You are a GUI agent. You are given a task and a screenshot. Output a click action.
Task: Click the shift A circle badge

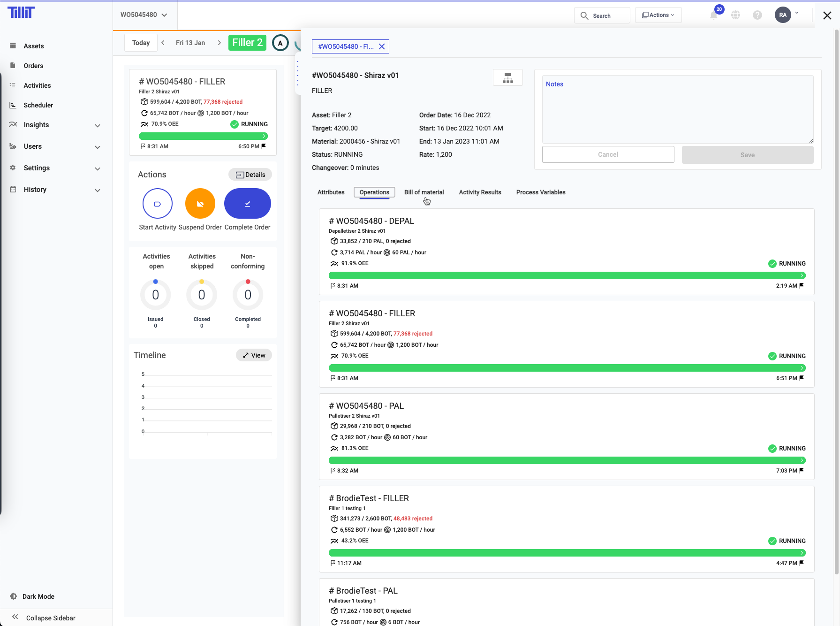click(280, 43)
